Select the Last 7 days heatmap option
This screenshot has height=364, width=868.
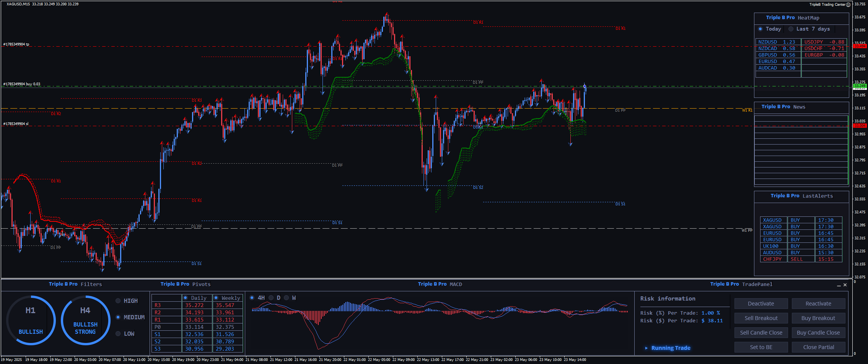pyautogui.click(x=791, y=29)
